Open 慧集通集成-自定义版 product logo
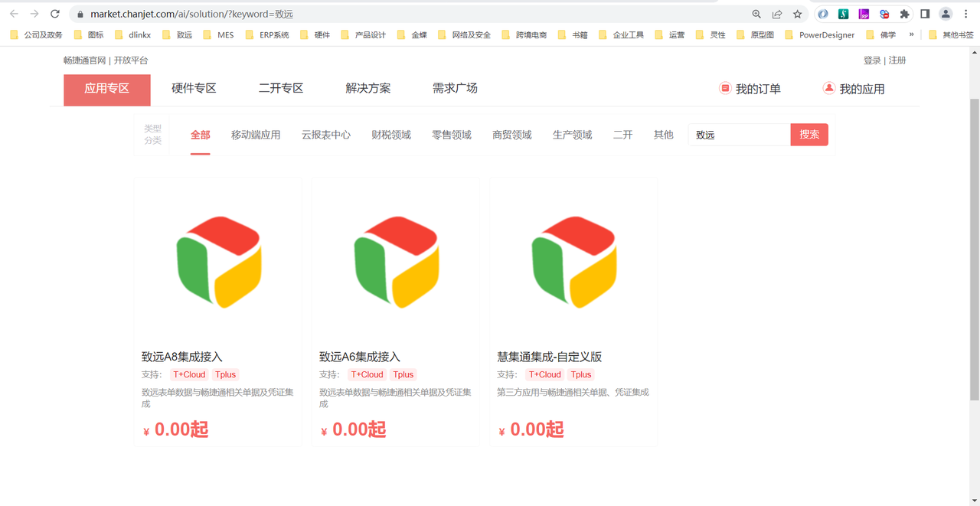This screenshot has height=506, width=980. pos(573,262)
